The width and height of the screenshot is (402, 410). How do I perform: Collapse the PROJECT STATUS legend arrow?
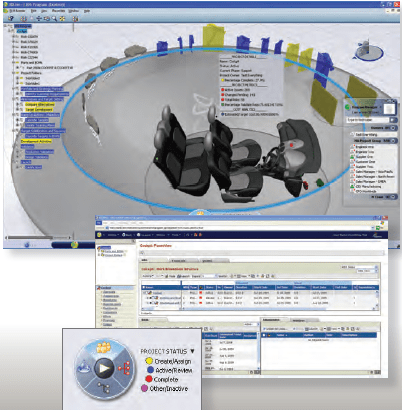pyautogui.click(x=192, y=351)
